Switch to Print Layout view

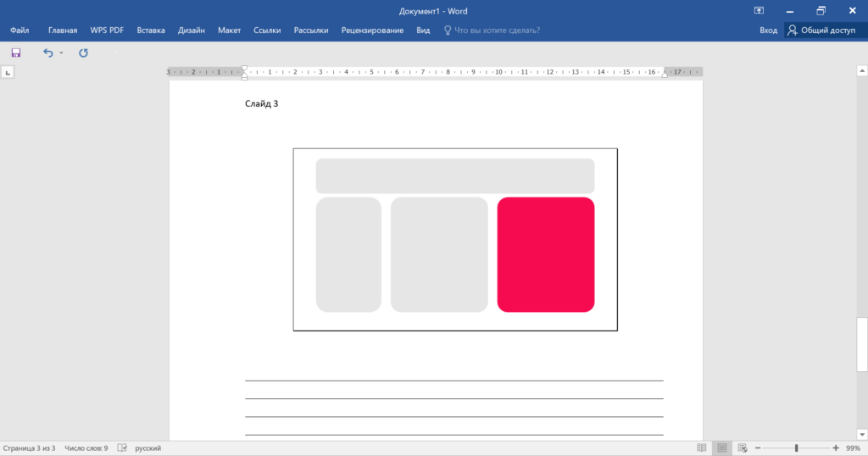point(722,448)
